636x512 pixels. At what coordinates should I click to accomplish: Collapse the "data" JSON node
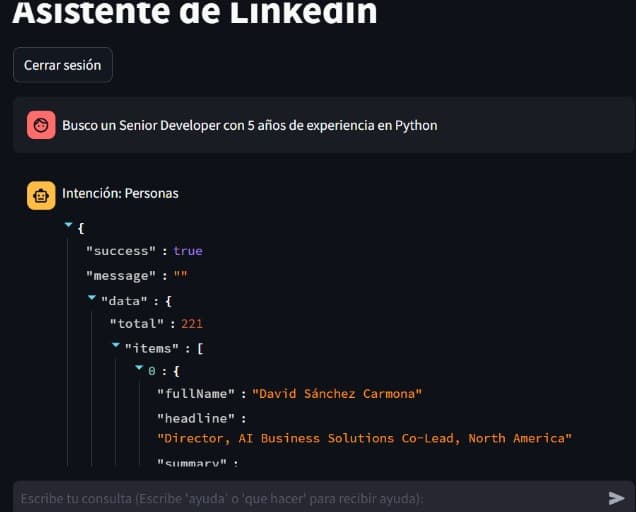pyautogui.click(x=92, y=298)
